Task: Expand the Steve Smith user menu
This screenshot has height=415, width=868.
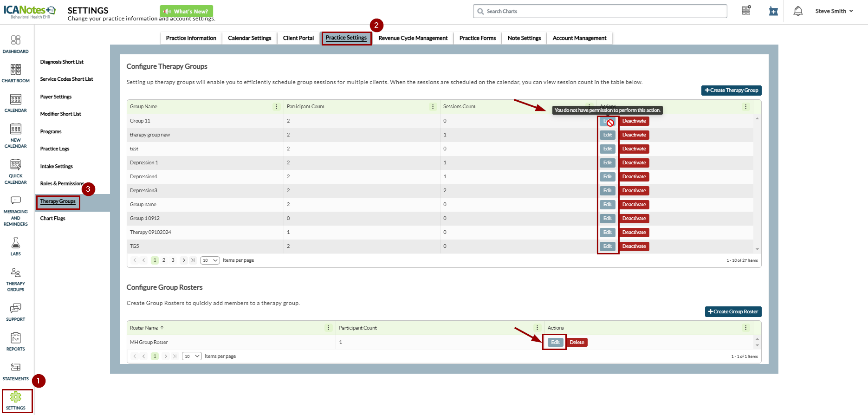Action: [x=834, y=11]
